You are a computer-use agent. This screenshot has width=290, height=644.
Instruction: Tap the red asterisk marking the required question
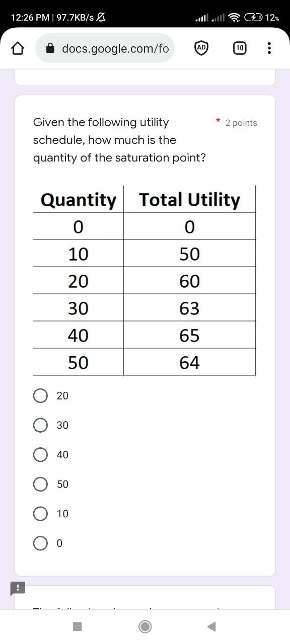point(217,120)
